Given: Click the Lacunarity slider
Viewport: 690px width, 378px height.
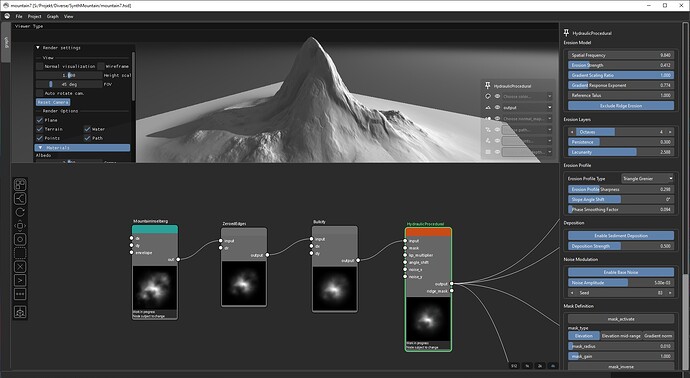Looking at the screenshot, I should [621, 152].
